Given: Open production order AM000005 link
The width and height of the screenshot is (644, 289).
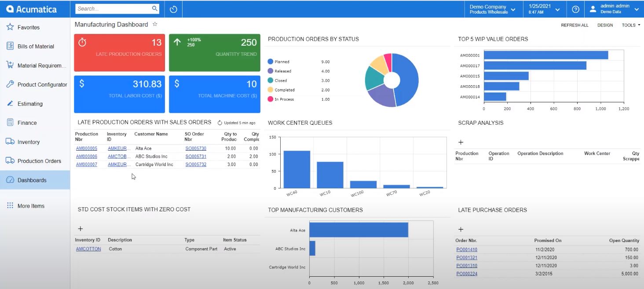Looking at the screenshot, I should 87,148.
